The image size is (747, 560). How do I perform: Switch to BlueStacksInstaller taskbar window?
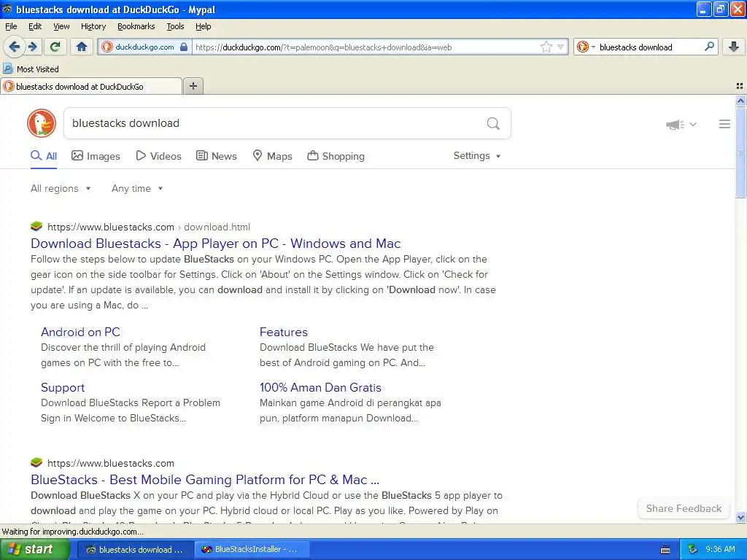pos(252,549)
